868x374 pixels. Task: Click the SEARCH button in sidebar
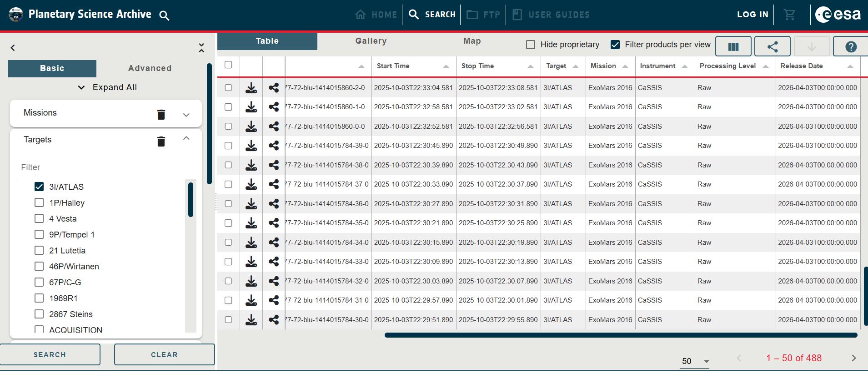point(50,354)
